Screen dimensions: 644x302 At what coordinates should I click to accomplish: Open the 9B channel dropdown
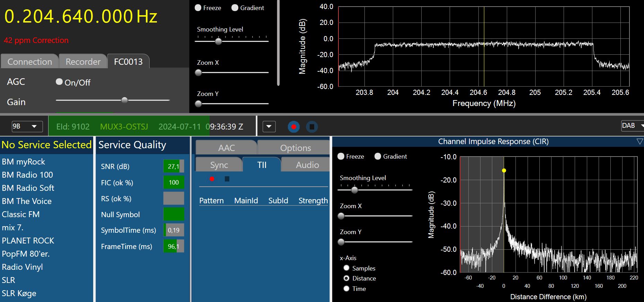coord(27,126)
